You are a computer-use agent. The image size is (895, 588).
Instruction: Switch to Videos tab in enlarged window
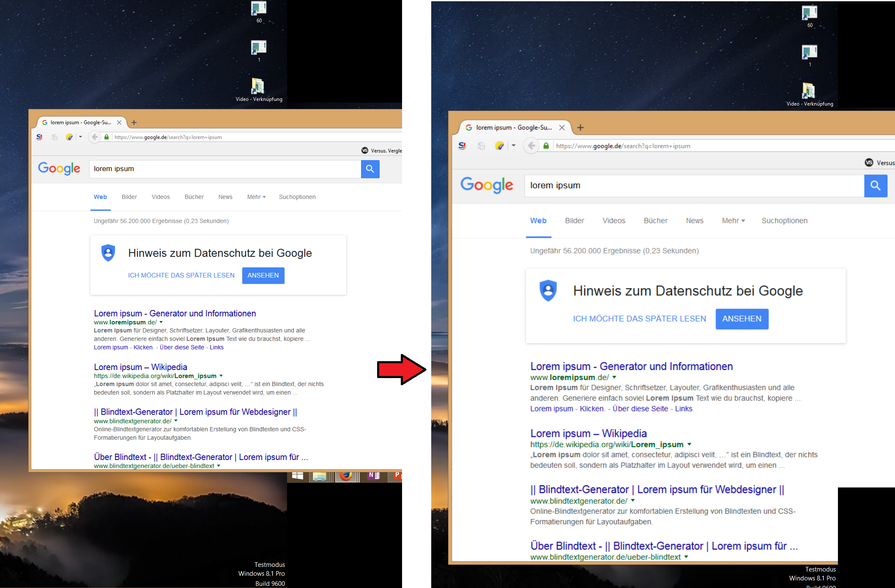click(614, 220)
